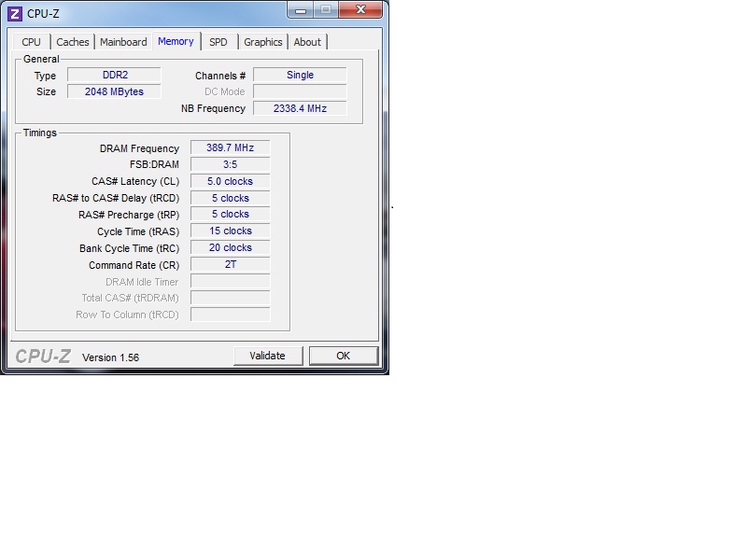Click the Validate button
The image size is (747, 560).
(x=268, y=356)
